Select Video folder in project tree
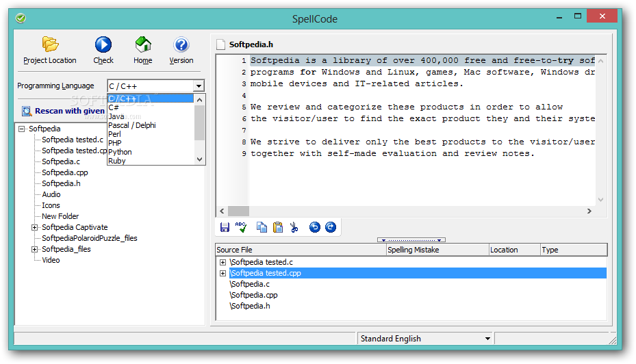 click(51, 260)
